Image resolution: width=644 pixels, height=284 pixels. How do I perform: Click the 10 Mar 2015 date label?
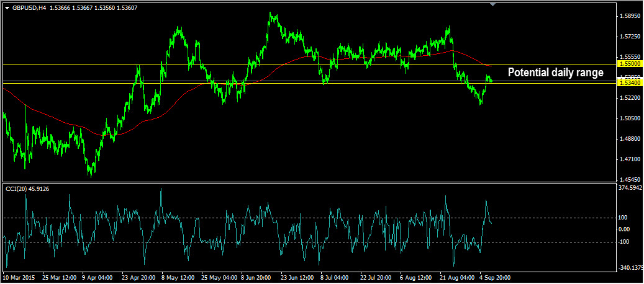19,277
